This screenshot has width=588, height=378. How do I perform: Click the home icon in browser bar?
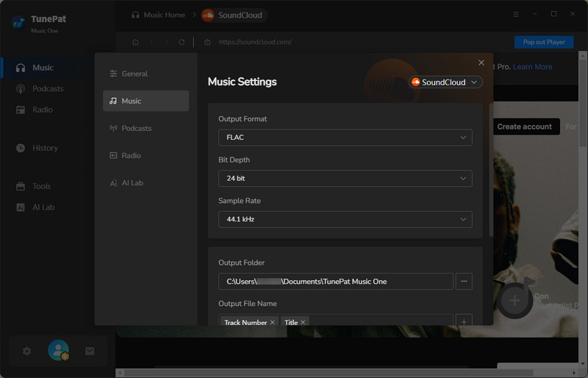[x=135, y=42]
